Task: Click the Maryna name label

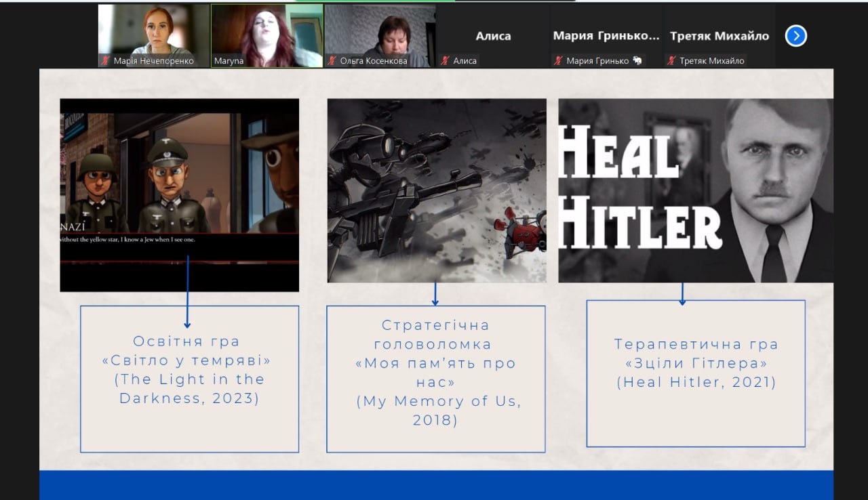Action: click(229, 61)
